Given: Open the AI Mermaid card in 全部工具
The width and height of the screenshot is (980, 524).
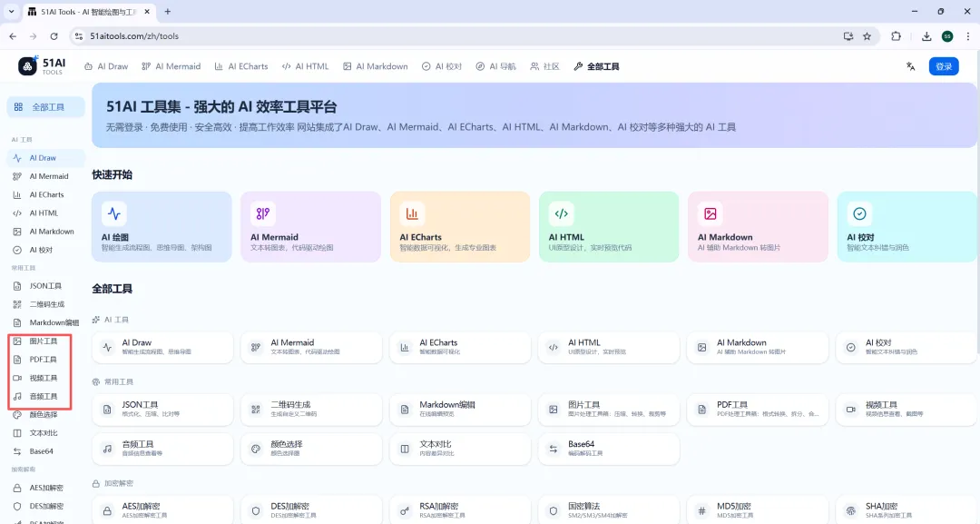Looking at the screenshot, I should tap(311, 347).
